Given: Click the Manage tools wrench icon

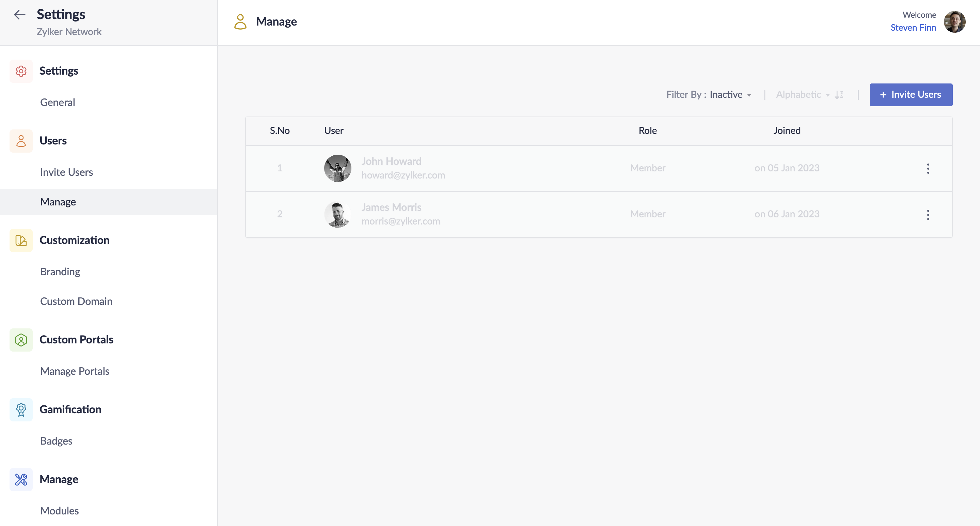Looking at the screenshot, I should 21,479.
